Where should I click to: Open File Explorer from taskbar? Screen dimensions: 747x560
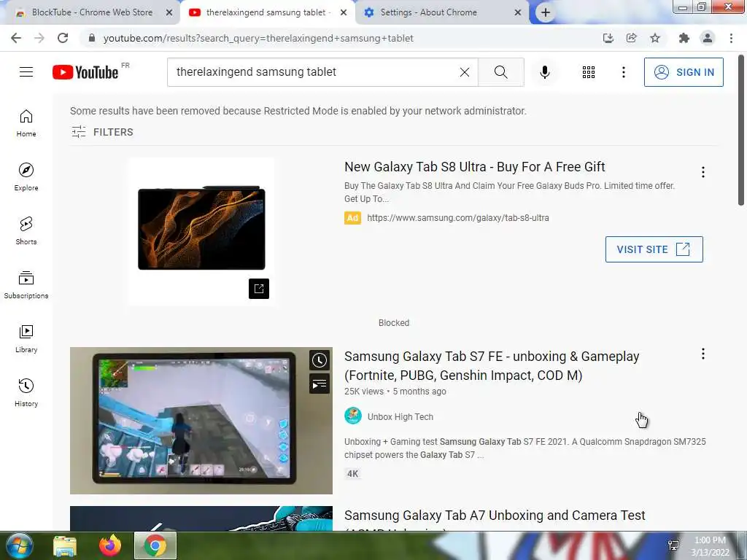(x=65, y=545)
